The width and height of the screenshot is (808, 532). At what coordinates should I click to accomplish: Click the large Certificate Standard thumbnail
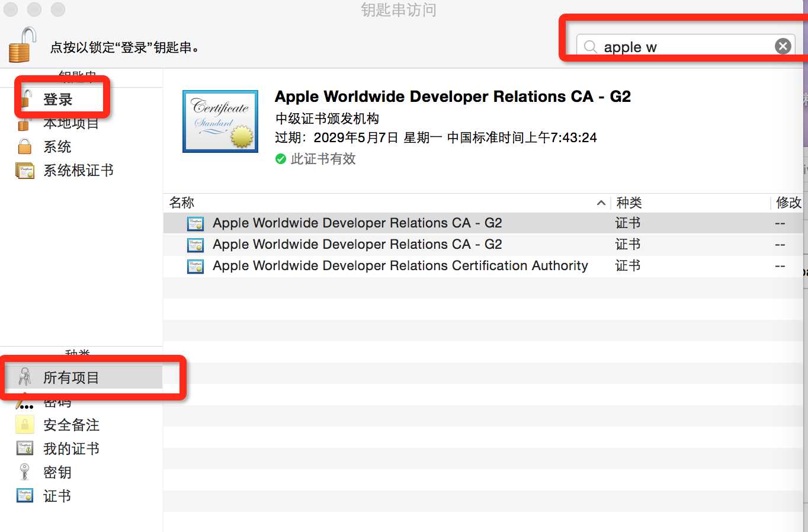coord(220,121)
